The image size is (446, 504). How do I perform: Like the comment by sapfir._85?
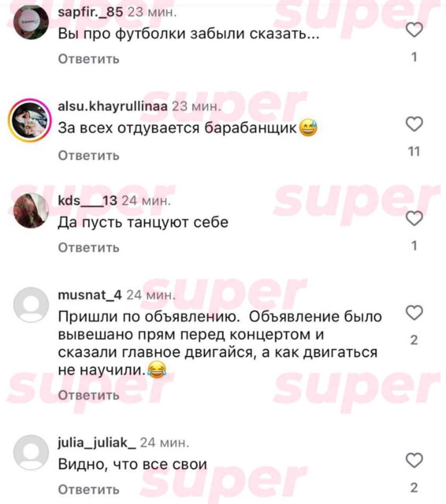click(414, 30)
